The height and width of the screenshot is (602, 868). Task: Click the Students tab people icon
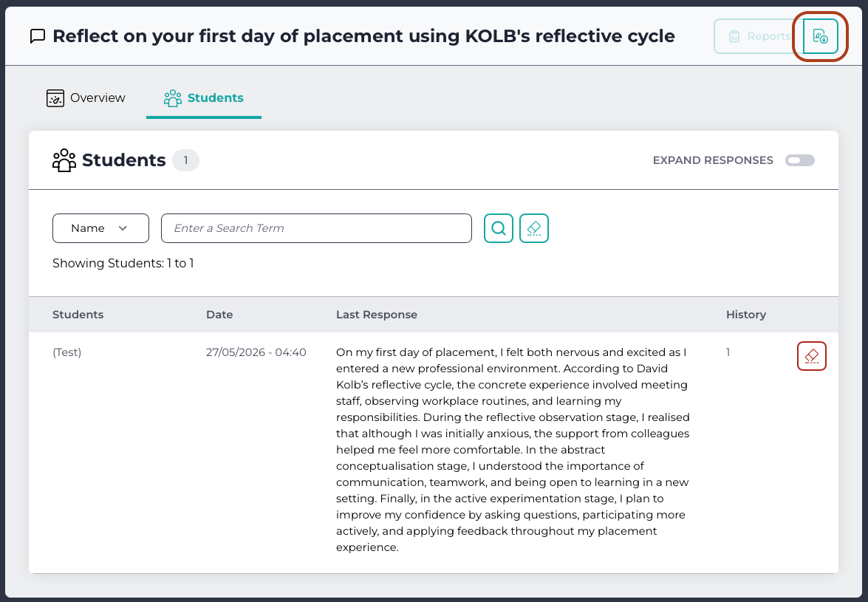(x=173, y=98)
